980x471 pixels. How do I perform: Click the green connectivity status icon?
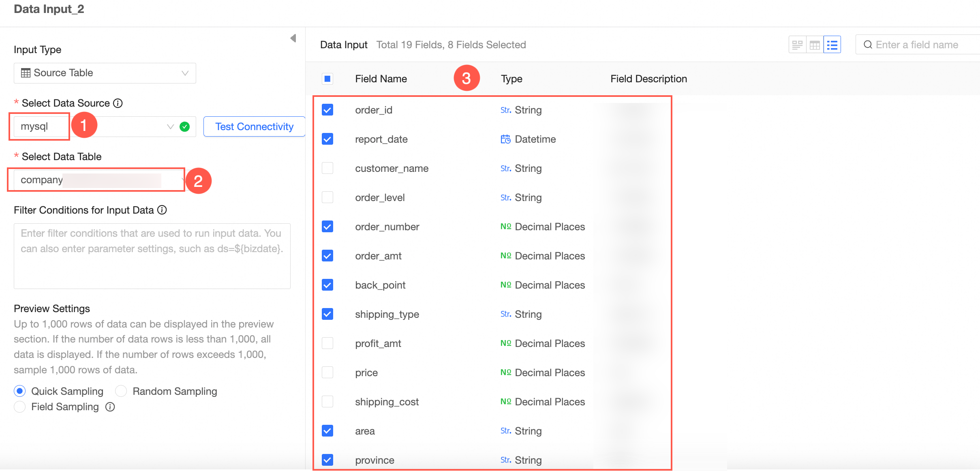pyautogui.click(x=184, y=126)
